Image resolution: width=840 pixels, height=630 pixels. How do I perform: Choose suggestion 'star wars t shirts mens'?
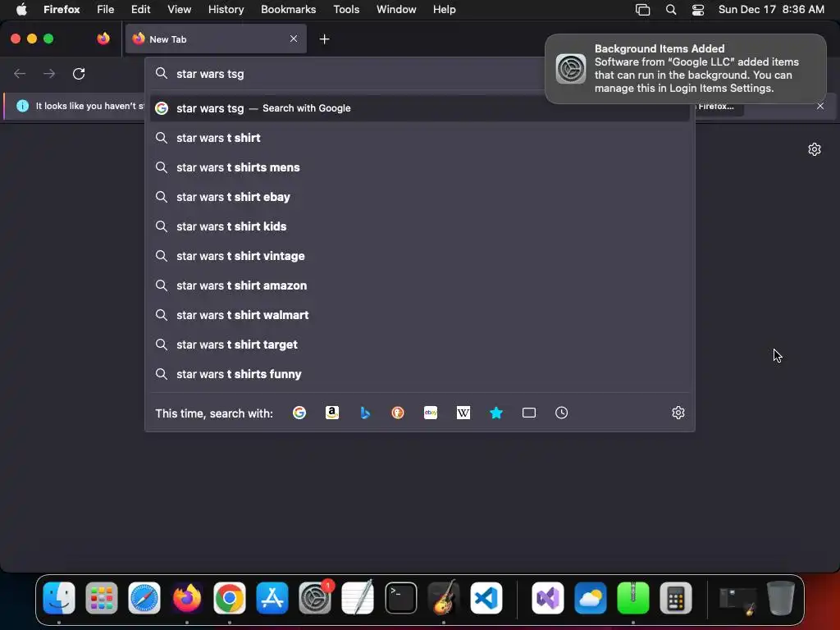pyautogui.click(x=420, y=167)
